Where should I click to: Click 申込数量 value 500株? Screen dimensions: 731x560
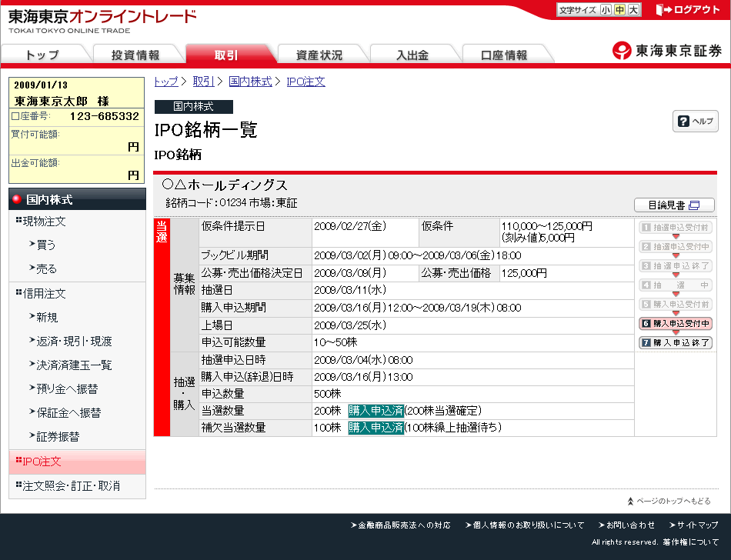click(328, 394)
